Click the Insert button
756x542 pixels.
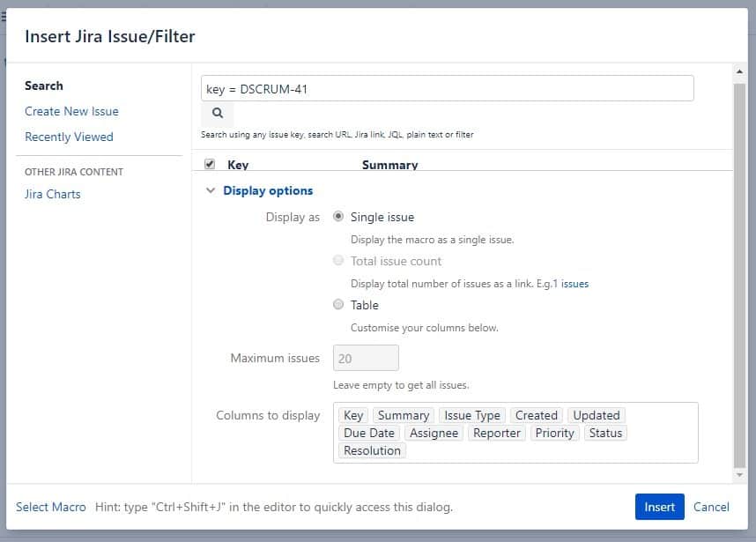click(x=659, y=507)
